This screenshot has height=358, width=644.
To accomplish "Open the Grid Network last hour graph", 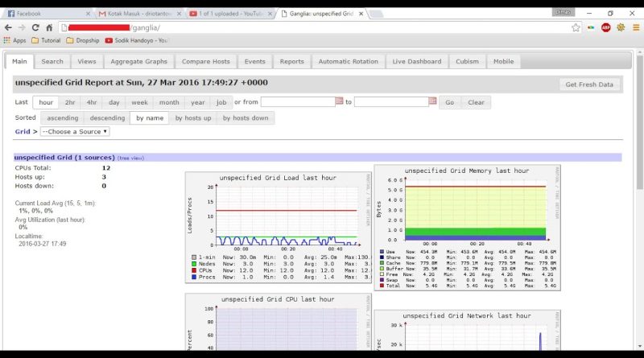I will click(468, 331).
